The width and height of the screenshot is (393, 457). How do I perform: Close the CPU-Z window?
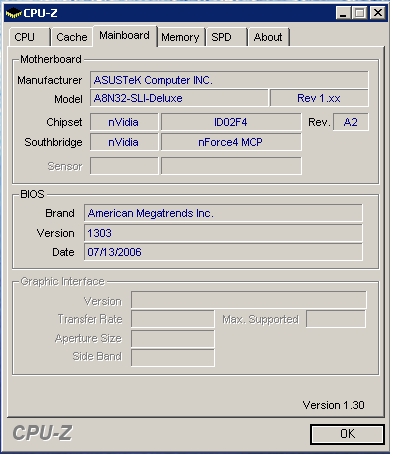[x=378, y=13]
